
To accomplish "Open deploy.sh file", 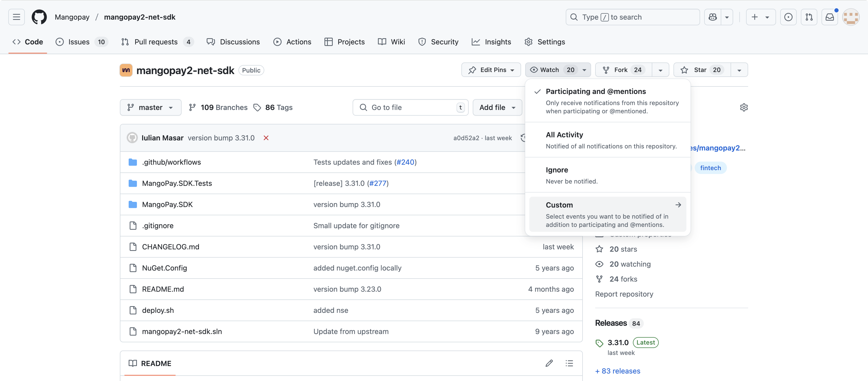I will [158, 310].
